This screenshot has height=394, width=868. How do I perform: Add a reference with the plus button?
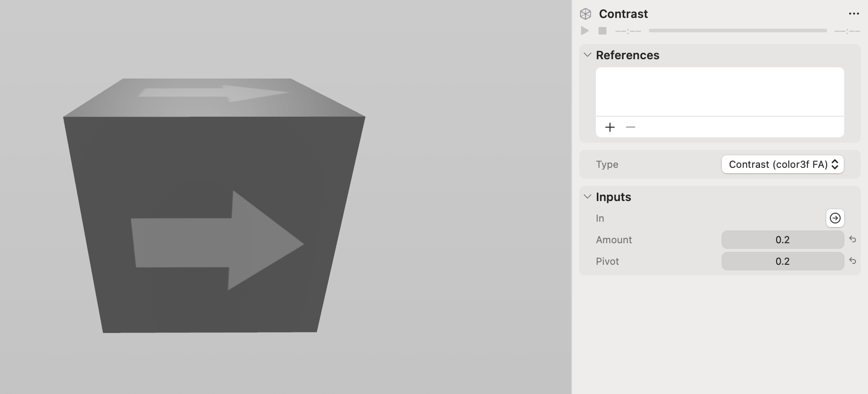tap(610, 127)
